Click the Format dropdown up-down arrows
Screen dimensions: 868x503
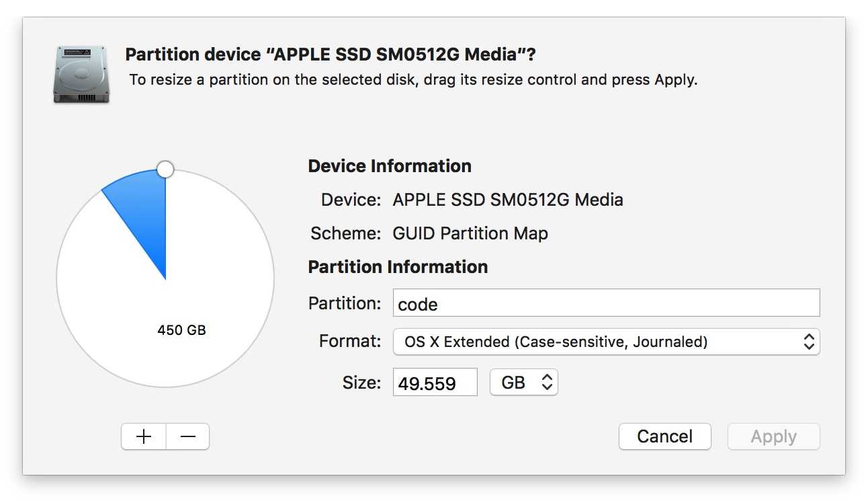point(809,342)
